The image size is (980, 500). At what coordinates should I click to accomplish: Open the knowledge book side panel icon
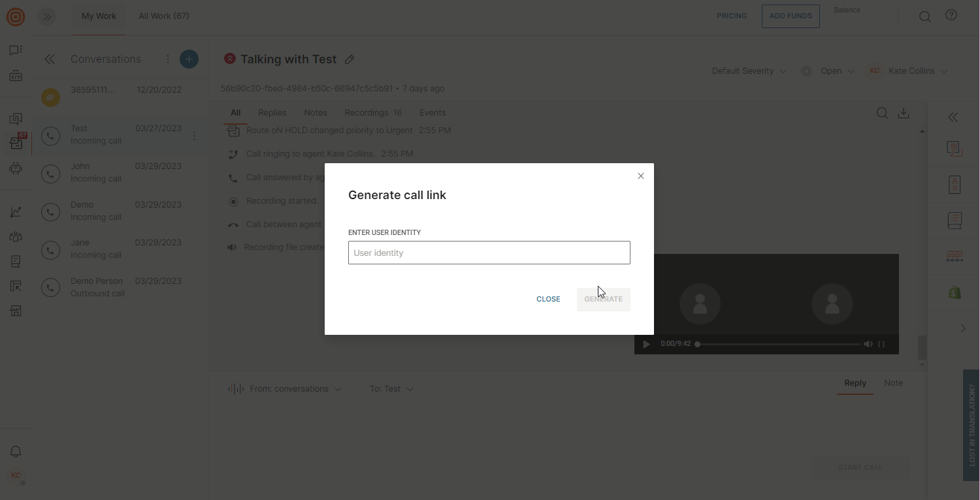point(955,221)
